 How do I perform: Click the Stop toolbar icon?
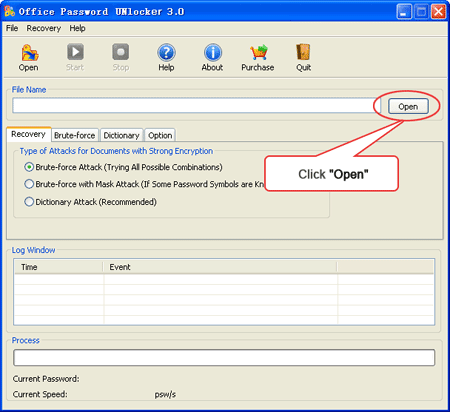pos(120,52)
